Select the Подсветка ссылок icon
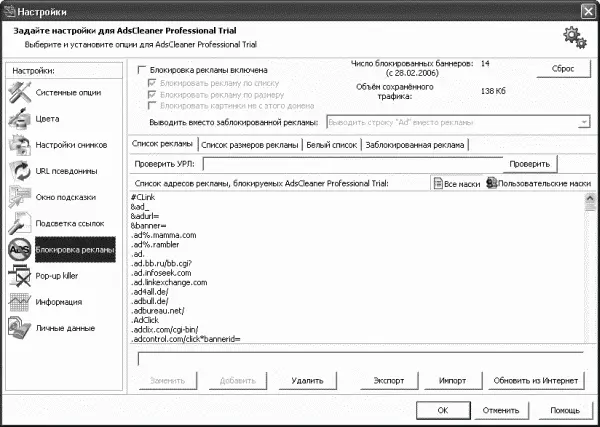 coord(20,223)
